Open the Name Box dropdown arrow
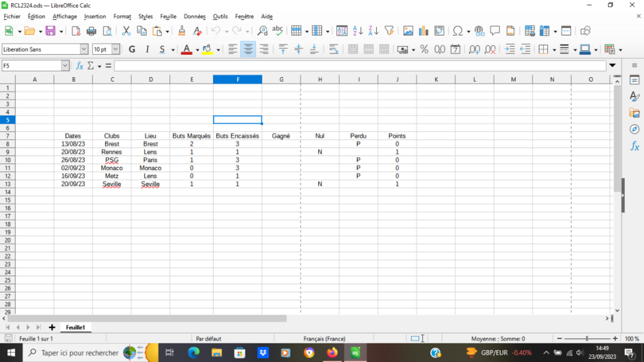 pyautogui.click(x=65, y=66)
